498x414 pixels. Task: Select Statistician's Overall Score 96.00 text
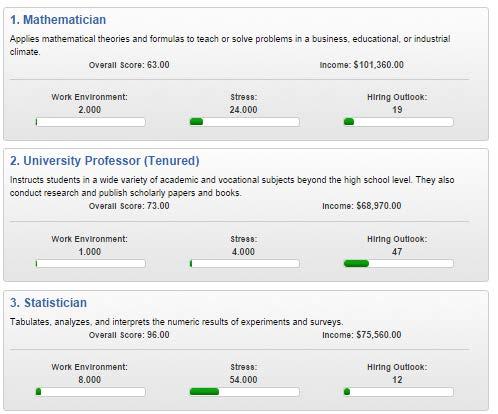(x=129, y=335)
